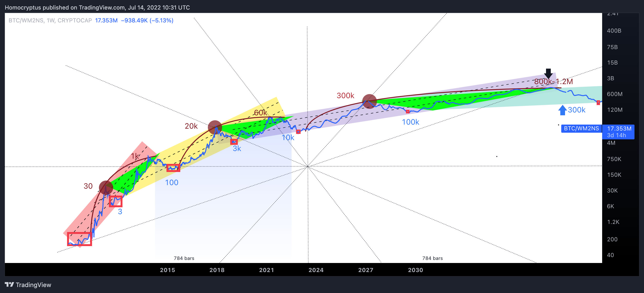The image size is (644, 293).
Task: Click the 2027 label on the time axis
Action: click(x=366, y=270)
